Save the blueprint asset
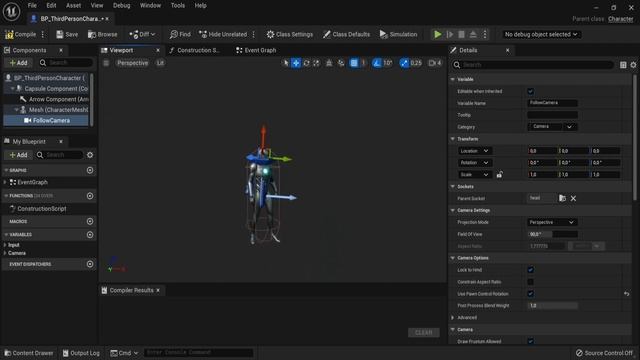Image resolution: width=640 pixels, height=360 pixels. pos(67,35)
